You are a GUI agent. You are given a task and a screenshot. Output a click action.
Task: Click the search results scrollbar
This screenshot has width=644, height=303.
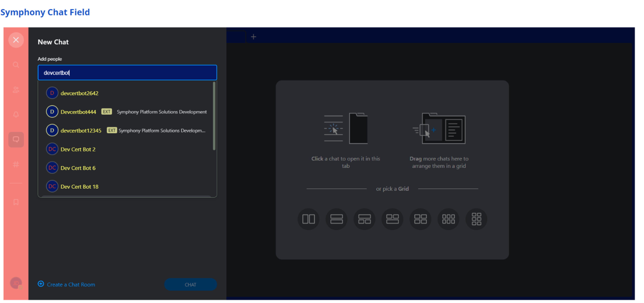coord(214,116)
